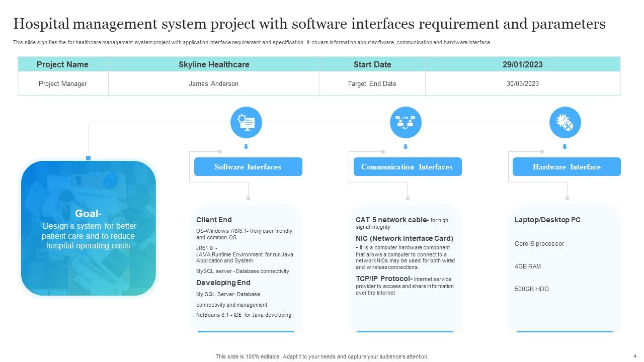This screenshot has width=644, height=362.
Task: Click the gear symbol on the software monitor icon
Action: (242, 118)
